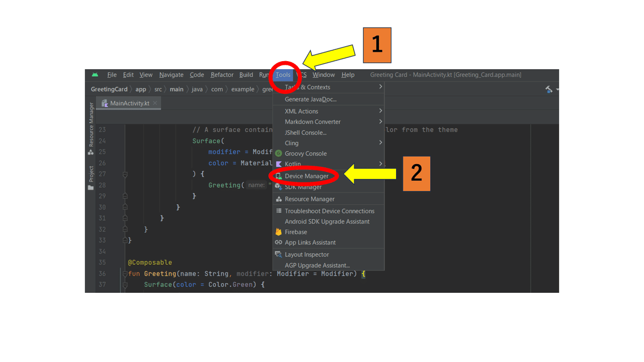Click the Tools menu in the menu bar
644x362 pixels.
click(283, 75)
